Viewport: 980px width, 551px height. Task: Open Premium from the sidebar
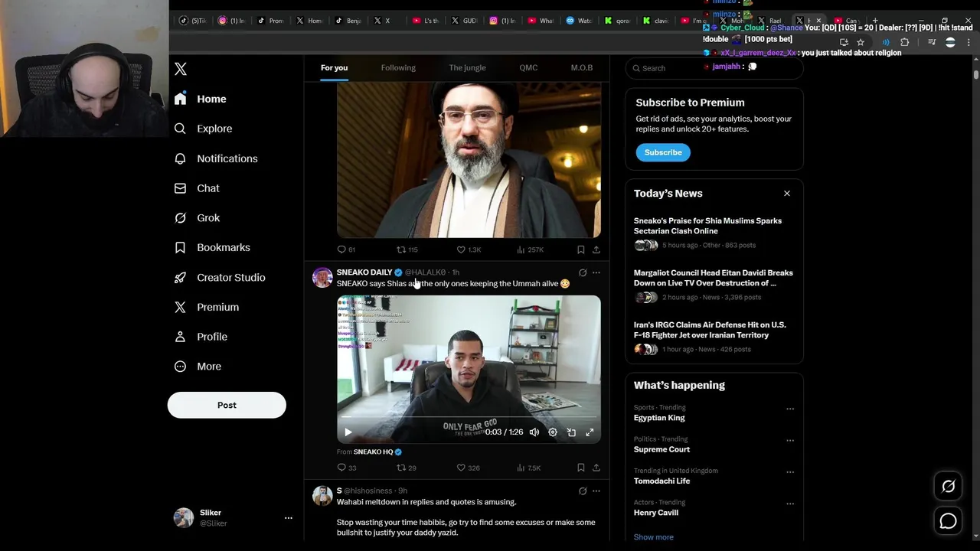pyautogui.click(x=207, y=307)
